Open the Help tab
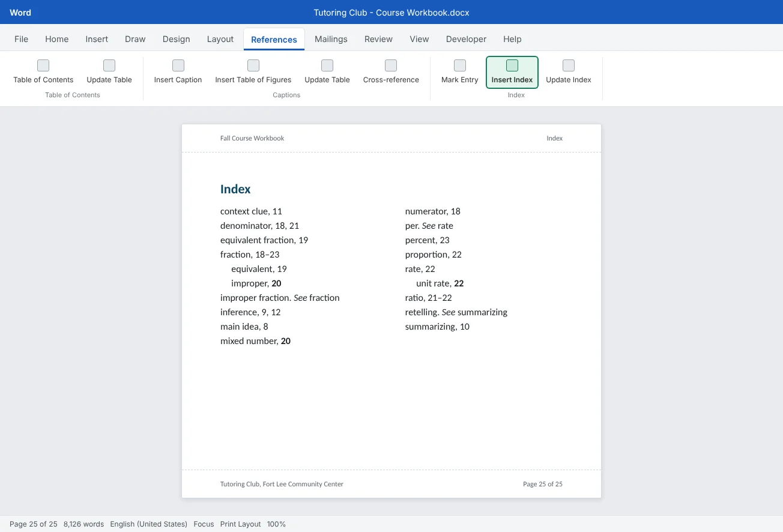The width and height of the screenshot is (783, 532). point(512,39)
